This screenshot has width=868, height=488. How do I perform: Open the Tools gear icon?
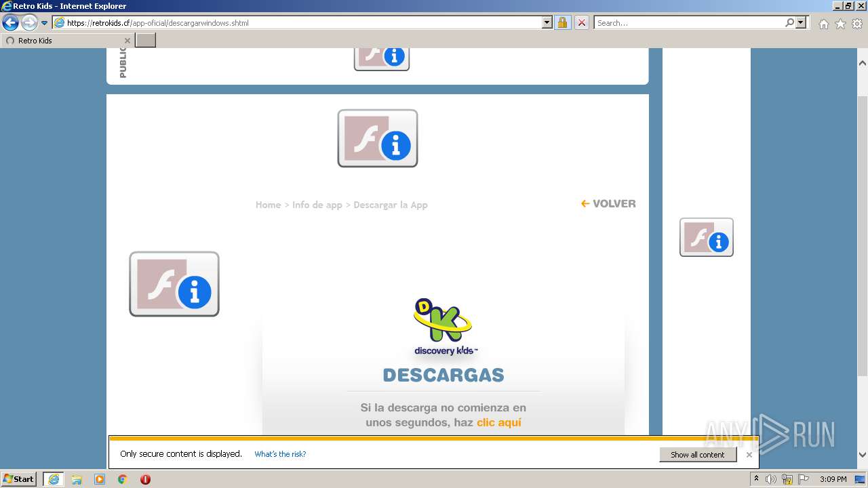pyautogui.click(x=857, y=24)
